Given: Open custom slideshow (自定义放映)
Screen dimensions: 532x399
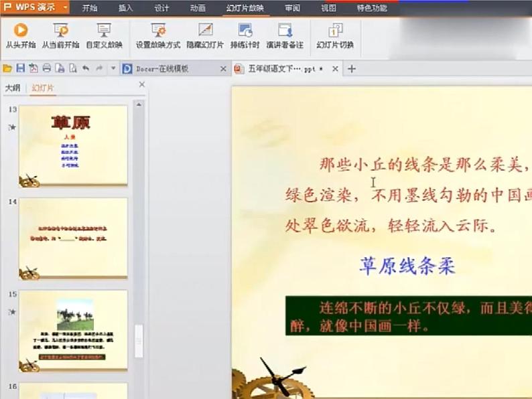Looking at the screenshot, I should 104,35.
